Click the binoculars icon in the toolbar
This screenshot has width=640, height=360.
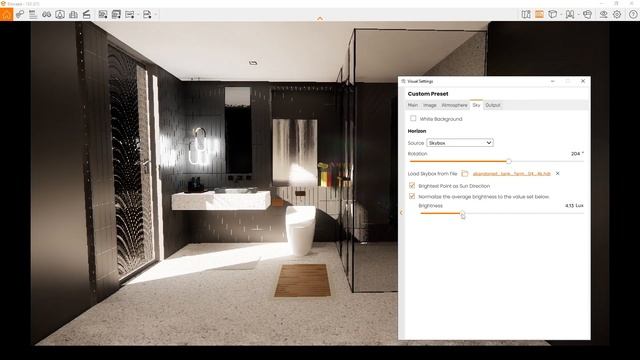pyautogui.click(x=47, y=15)
